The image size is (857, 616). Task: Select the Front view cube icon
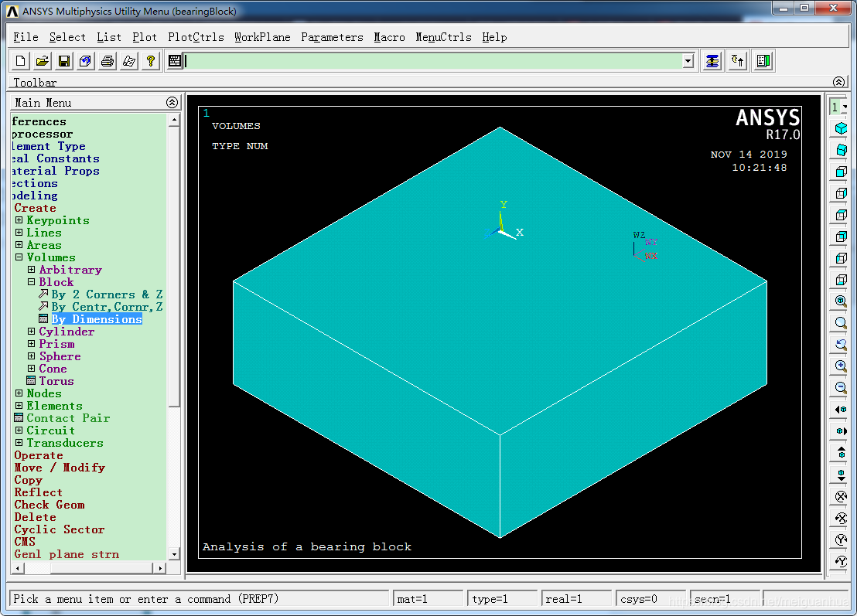842,172
